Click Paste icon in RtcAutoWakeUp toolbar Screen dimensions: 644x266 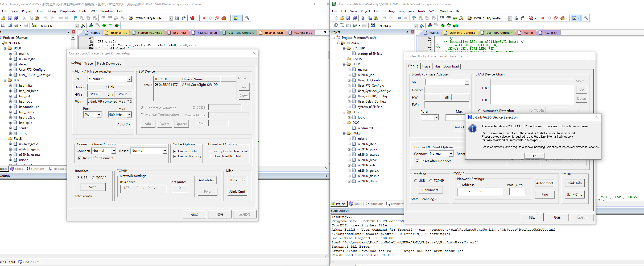click(376, 18)
